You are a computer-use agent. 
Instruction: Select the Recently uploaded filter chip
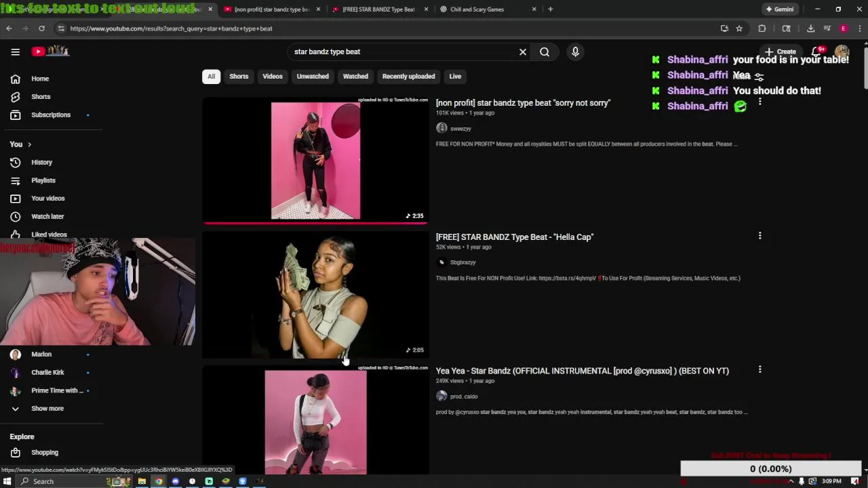[408, 77]
